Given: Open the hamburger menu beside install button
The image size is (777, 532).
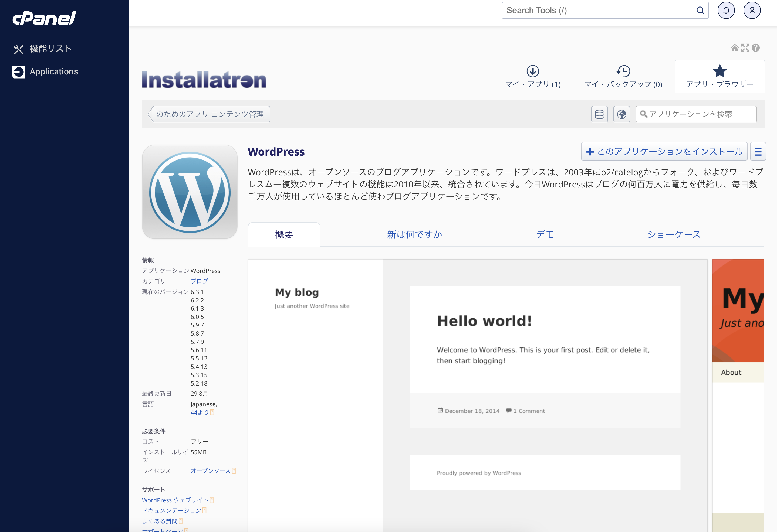Looking at the screenshot, I should tap(758, 151).
